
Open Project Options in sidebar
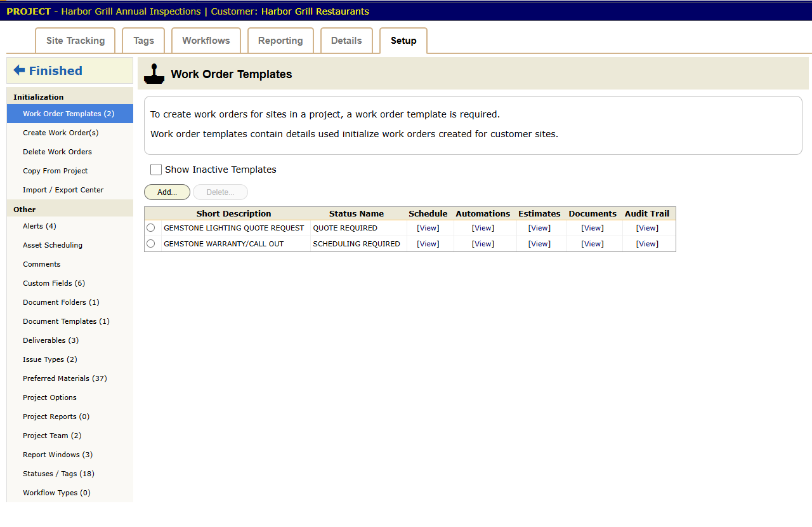(x=70, y=397)
